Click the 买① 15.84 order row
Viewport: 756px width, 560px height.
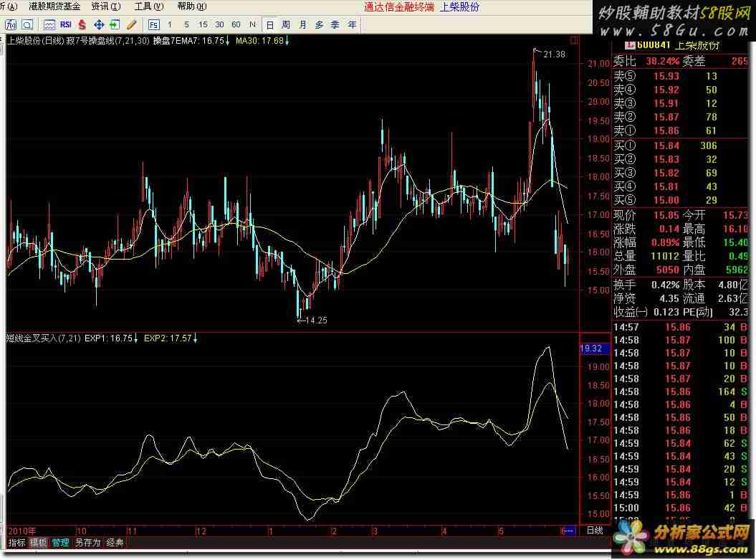point(680,146)
